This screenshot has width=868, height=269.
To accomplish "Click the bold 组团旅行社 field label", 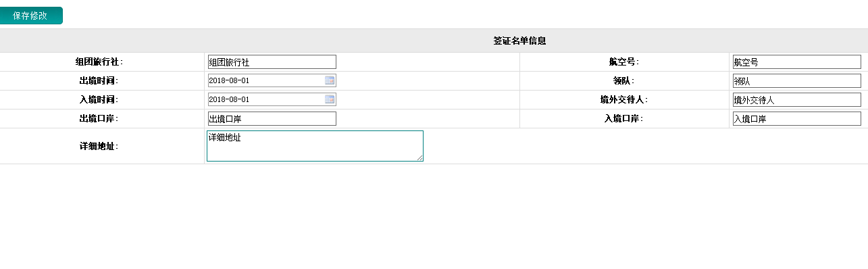I will coord(99,62).
